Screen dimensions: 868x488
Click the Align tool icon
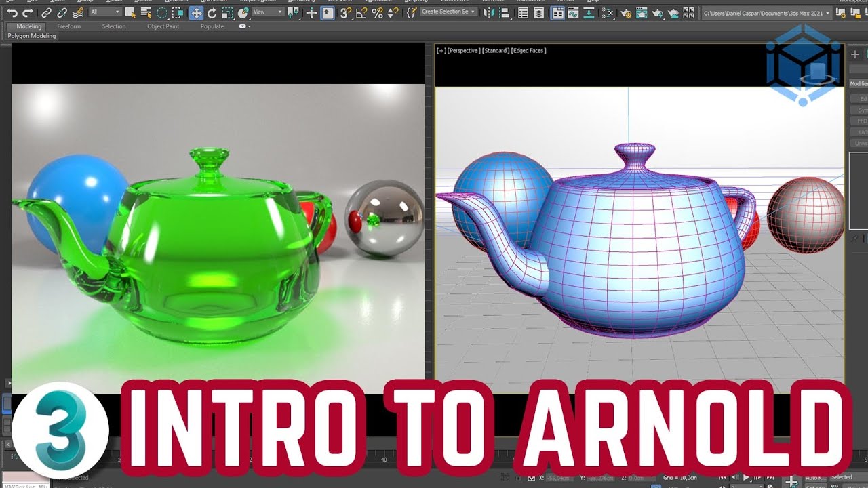pos(504,13)
